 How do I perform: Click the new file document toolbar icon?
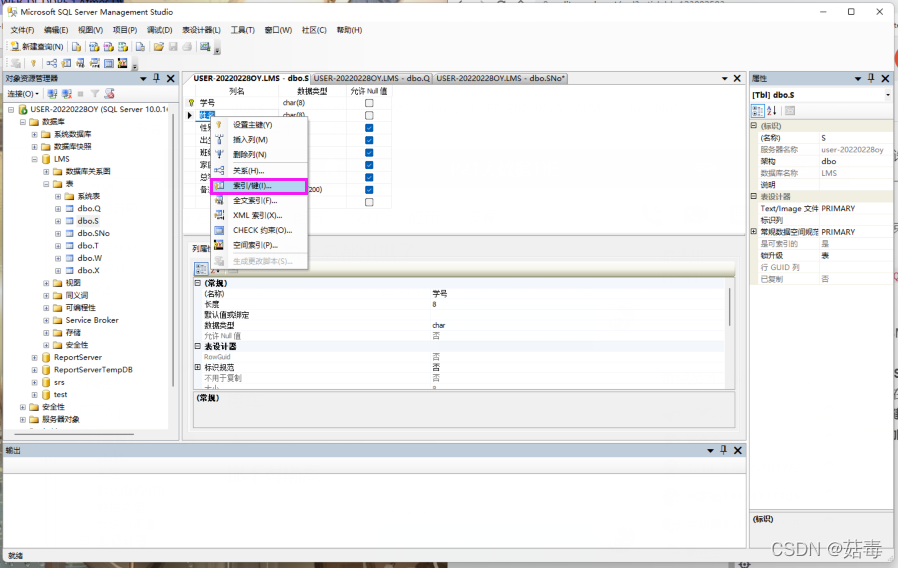point(140,46)
